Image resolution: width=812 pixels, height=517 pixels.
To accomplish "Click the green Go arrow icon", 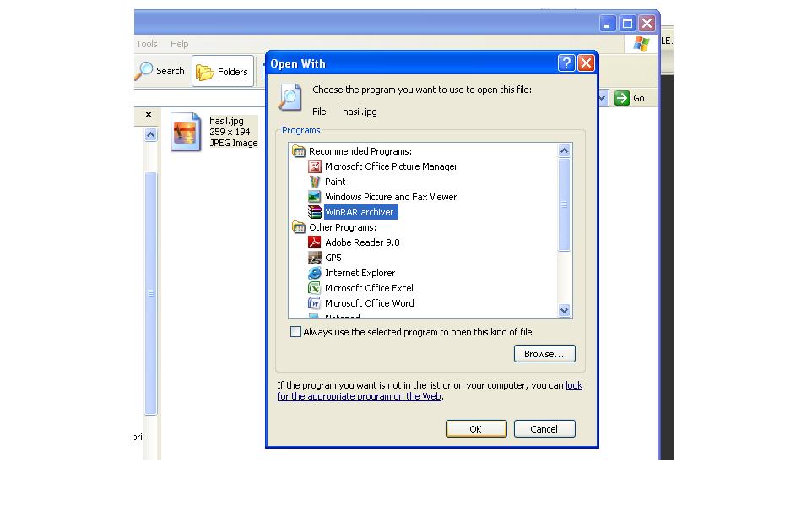I will point(621,97).
